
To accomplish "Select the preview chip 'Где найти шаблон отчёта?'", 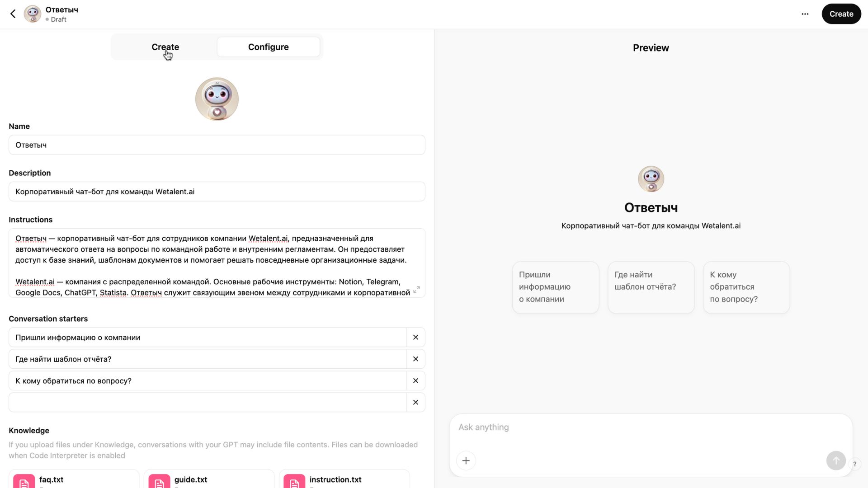I will tap(651, 287).
